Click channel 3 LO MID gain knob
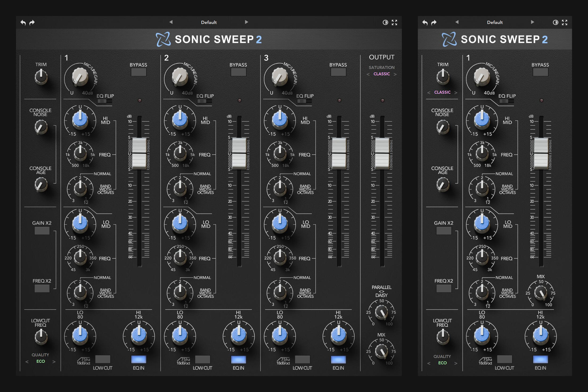588x392 pixels. click(280, 223)
